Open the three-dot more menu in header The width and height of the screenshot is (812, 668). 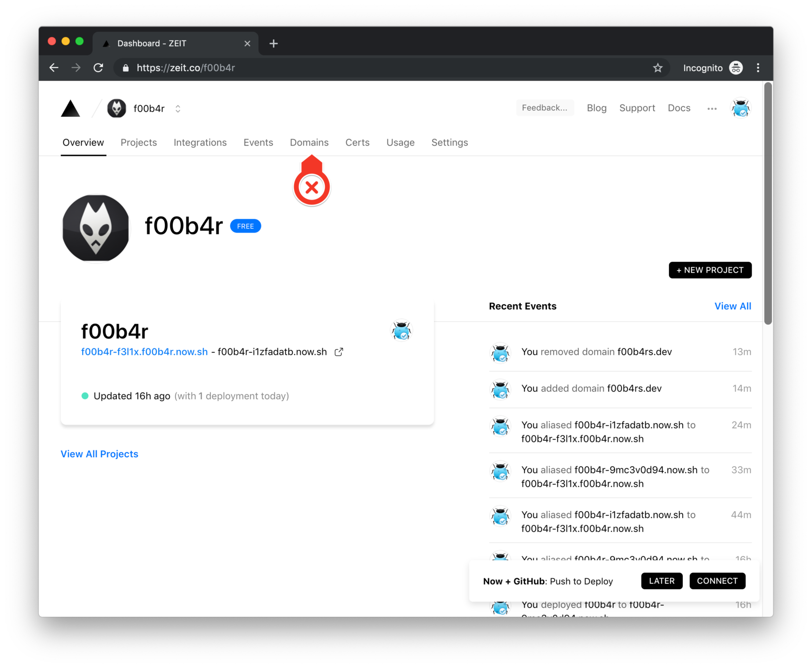click(x=712, y=109)
